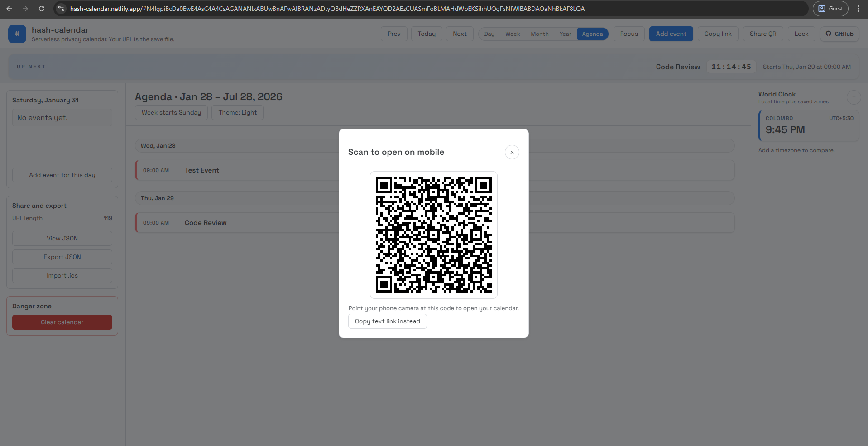
Task: Click Export JSON
Action: 62,257
